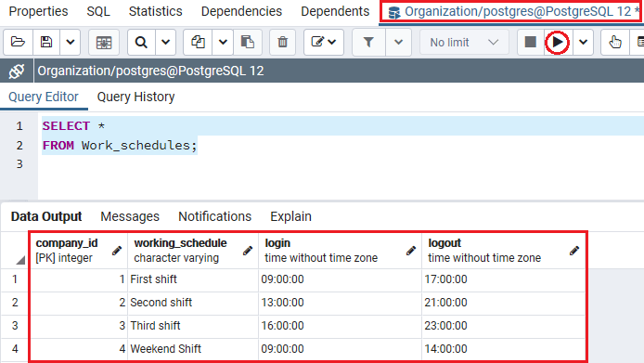Open the Dependents tab
This screenshot has height=363, width=644.
pyautogui.click(x=335, y=11)
